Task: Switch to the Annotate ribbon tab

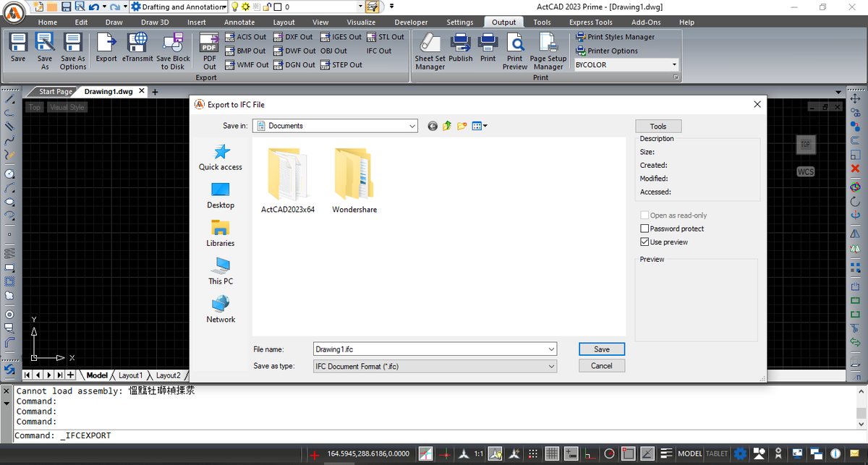Action: [x=239, y=22]
